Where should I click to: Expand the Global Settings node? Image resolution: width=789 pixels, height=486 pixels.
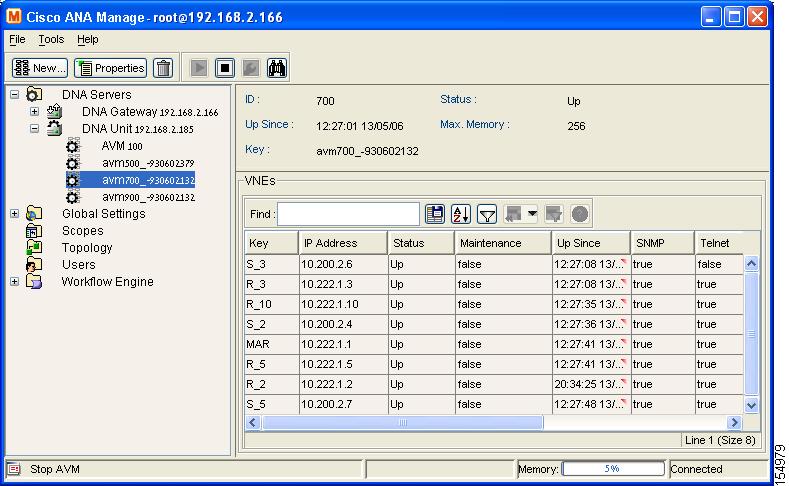pyautogui.click(x=15, y=214)
